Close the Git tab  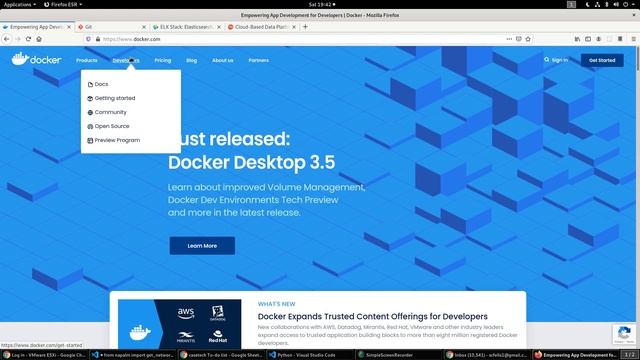click(x=144, y=27)
